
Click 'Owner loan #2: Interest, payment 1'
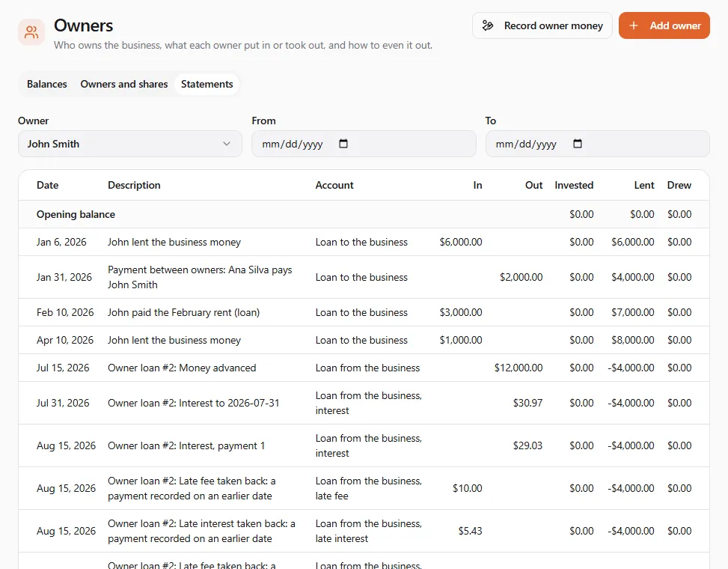pyautogui.click(x=186, y=446)
